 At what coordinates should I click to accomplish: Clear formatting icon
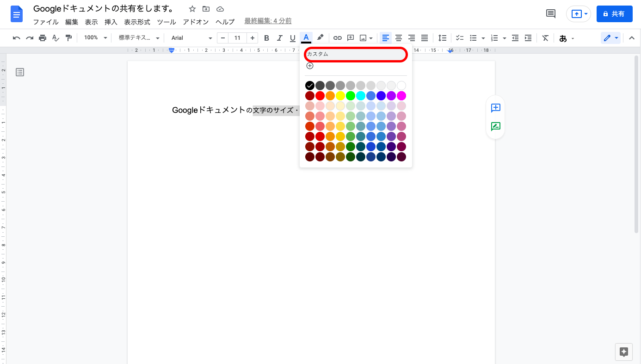click(x=545, y=38)
